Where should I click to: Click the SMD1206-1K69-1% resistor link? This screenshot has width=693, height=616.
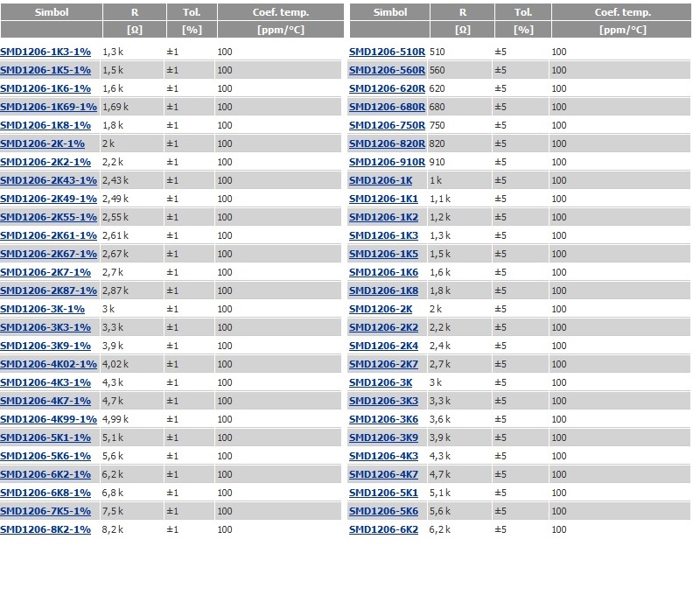[x=48, y=107]
